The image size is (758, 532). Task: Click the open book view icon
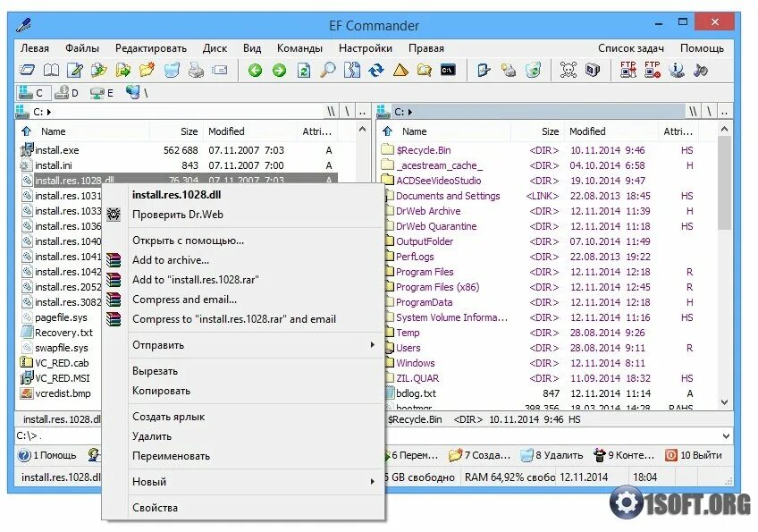[x=51, y=71]
